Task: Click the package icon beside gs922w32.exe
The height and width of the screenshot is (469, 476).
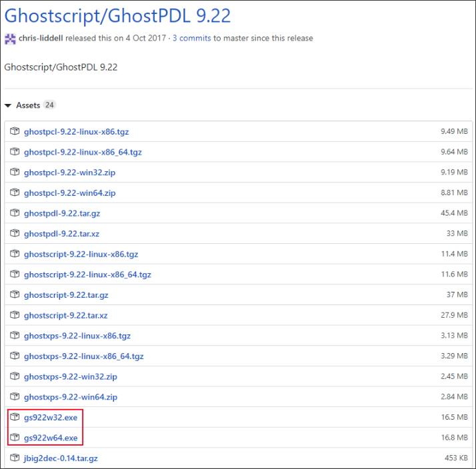Action: [x=15, y=417]
